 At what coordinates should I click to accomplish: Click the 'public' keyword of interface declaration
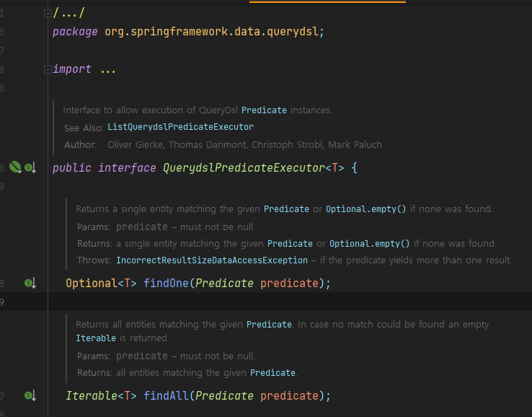tap(72, 168)
